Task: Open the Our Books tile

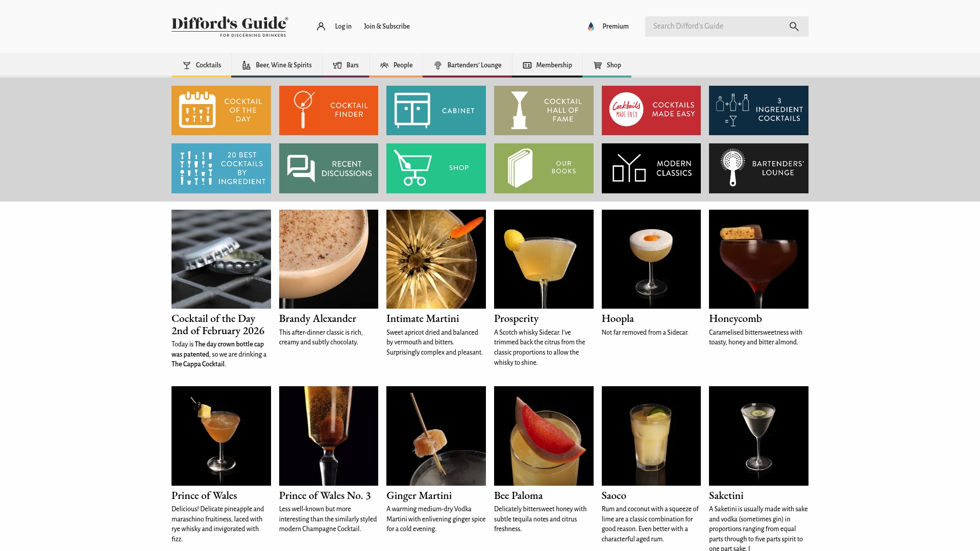Action: click(x=543, y=168)
